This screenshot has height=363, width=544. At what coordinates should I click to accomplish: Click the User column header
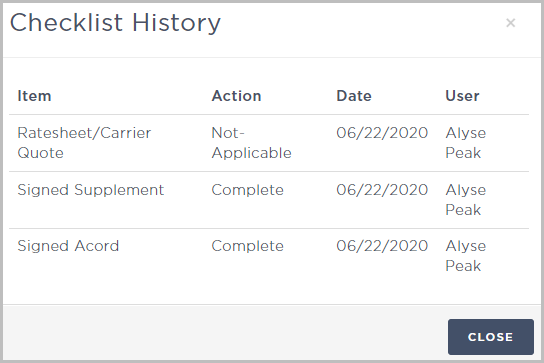(x=462, y=96)
